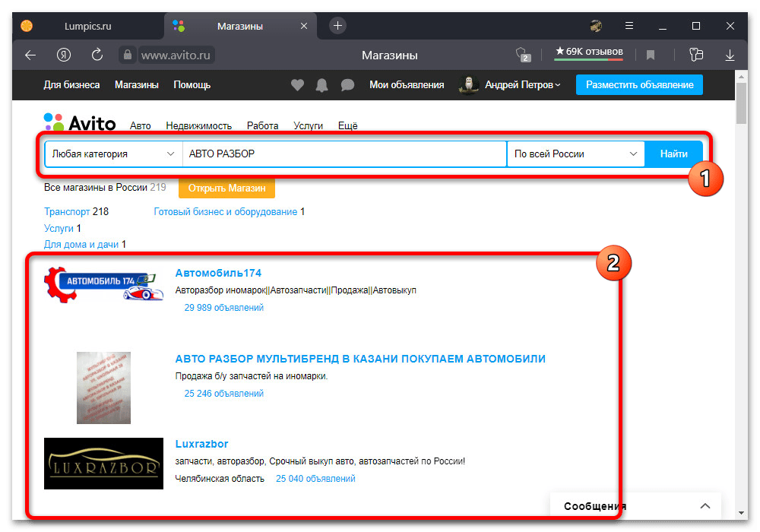Viewport: 760px width, 532px height.
Task: Click the browser back arrow
Action: point(30,55)
